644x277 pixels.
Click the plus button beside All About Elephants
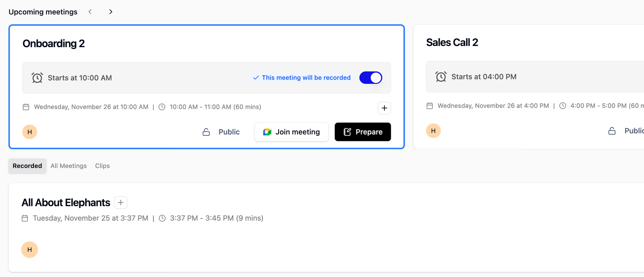coord(121,203)
